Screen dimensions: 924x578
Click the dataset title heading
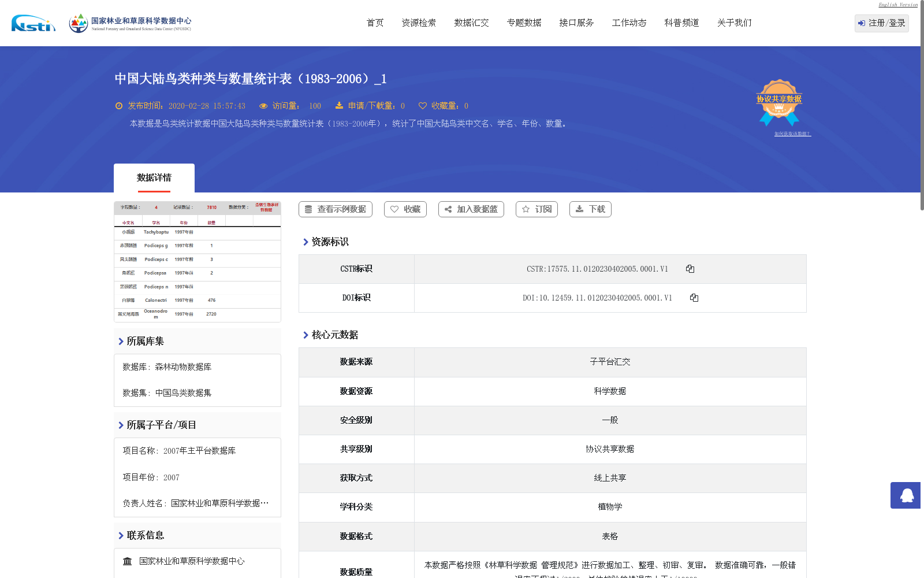251,79
